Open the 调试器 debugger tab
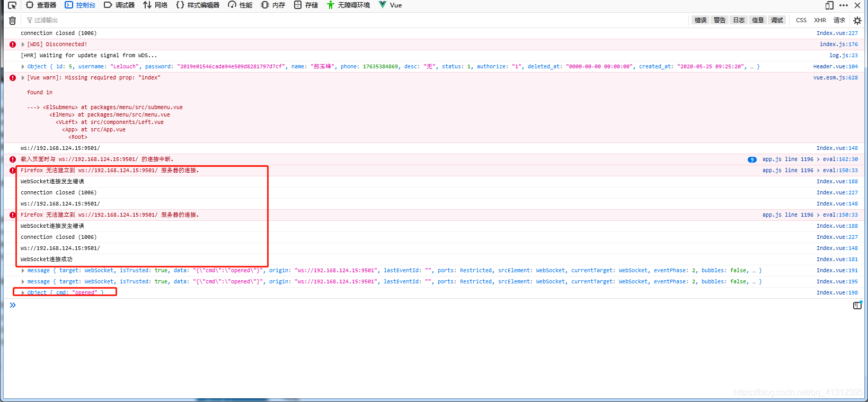The image size is (868, 402). [x=119, y=5]
